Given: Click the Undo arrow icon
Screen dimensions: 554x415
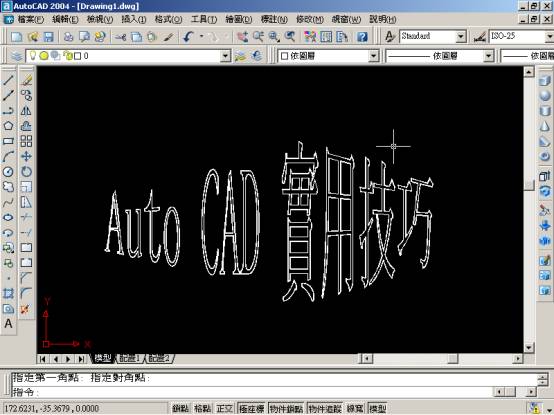Looking at the screenshot, I should click(188, 36).
